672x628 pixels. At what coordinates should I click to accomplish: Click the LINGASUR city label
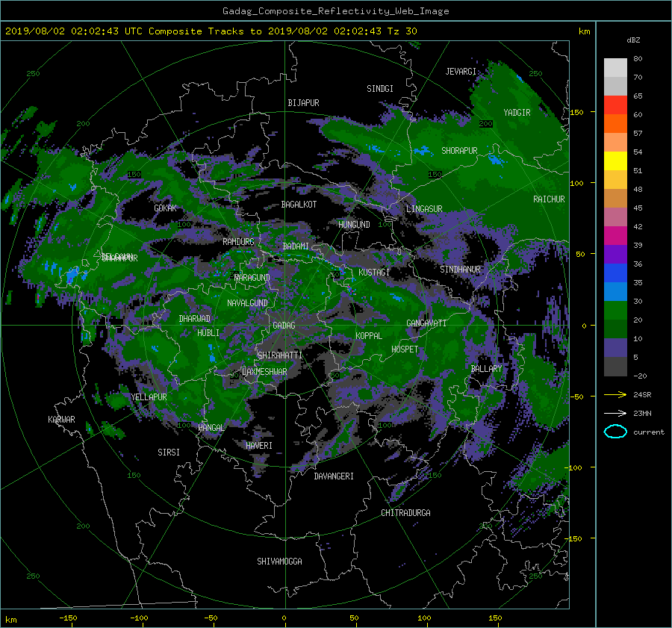424,209
